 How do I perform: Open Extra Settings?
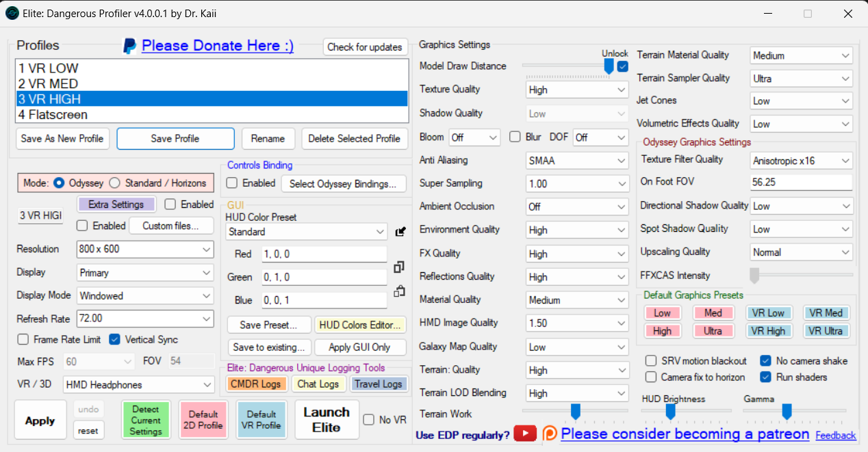pos(116,204)
